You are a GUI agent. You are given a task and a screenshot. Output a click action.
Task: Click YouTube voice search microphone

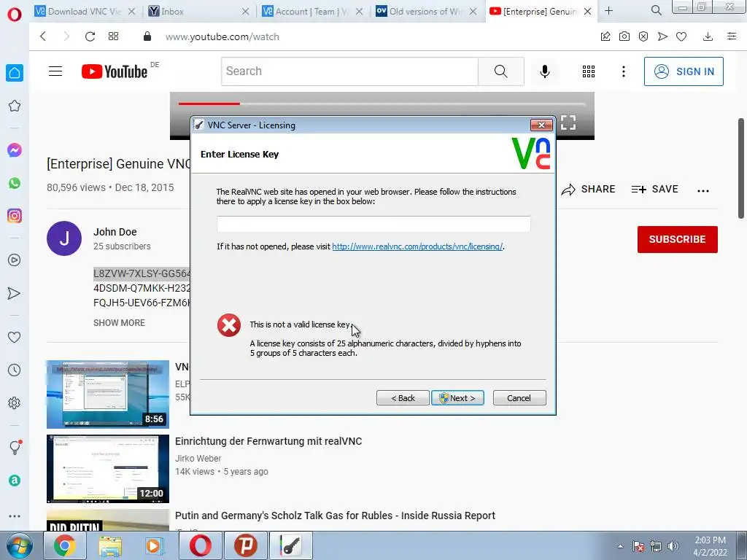[x=544, y=71]
